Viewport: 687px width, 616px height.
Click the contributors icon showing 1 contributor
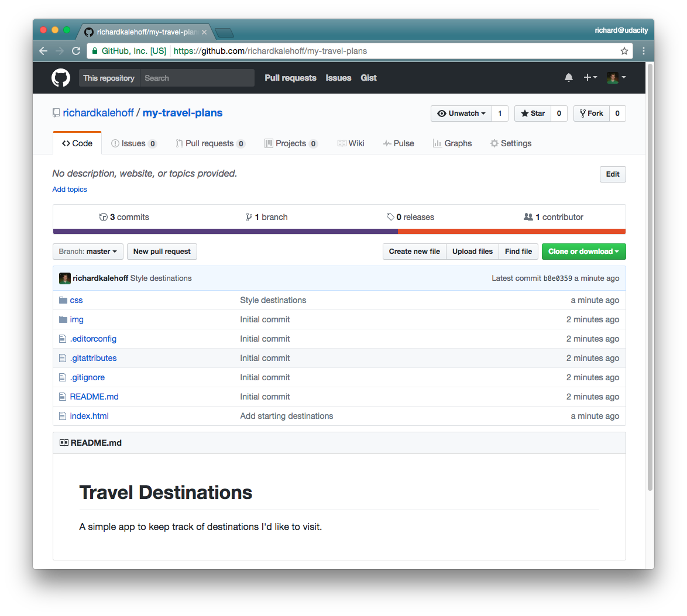[527, 216]
